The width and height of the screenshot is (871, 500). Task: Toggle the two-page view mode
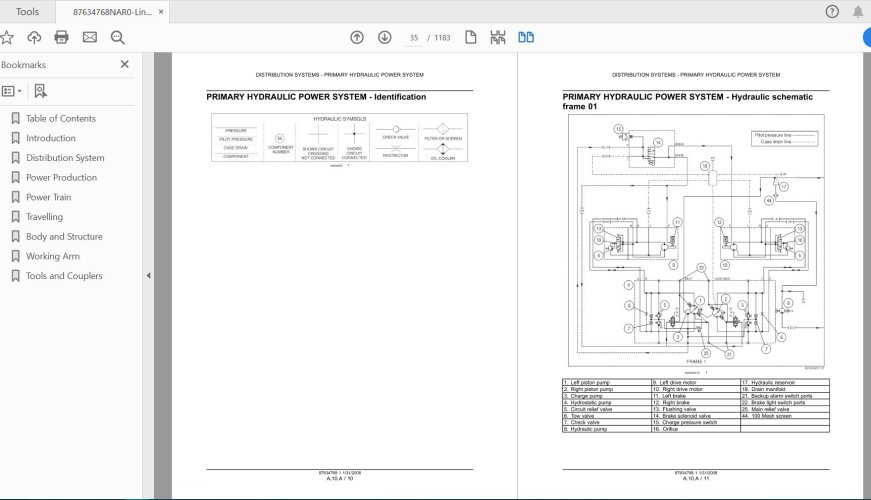(526, 38)
